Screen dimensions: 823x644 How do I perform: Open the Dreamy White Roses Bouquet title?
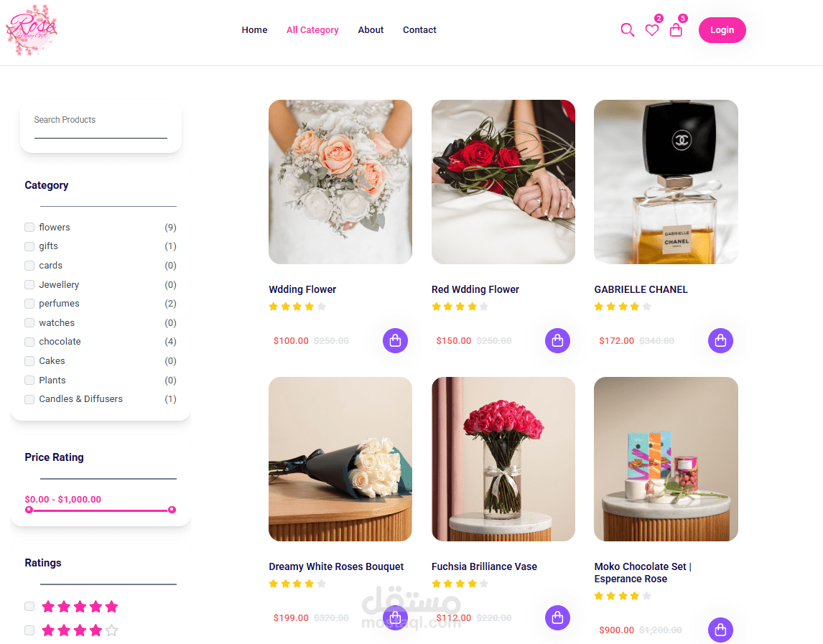[x=336, y=566]
